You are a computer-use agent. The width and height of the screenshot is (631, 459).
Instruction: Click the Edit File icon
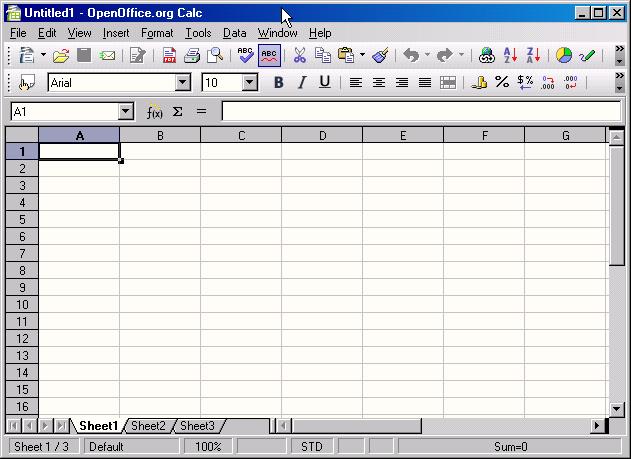[x=137, y=55]
